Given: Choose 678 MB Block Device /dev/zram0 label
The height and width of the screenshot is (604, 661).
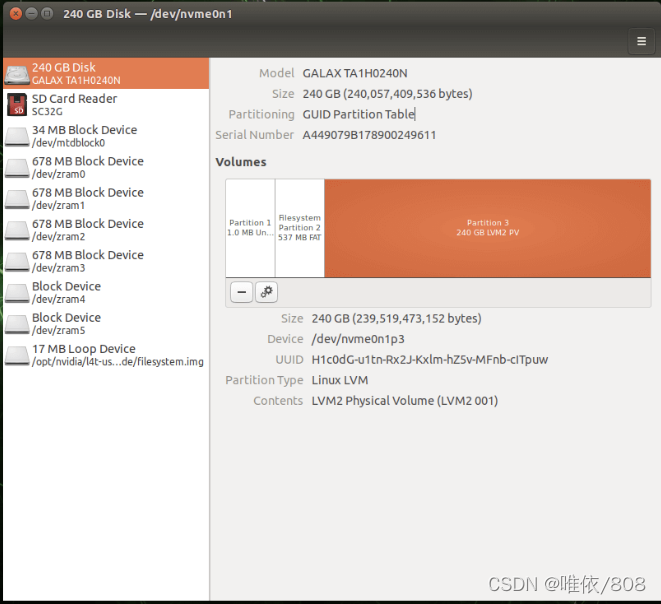Looking at the screenshot, I should 88,167.
